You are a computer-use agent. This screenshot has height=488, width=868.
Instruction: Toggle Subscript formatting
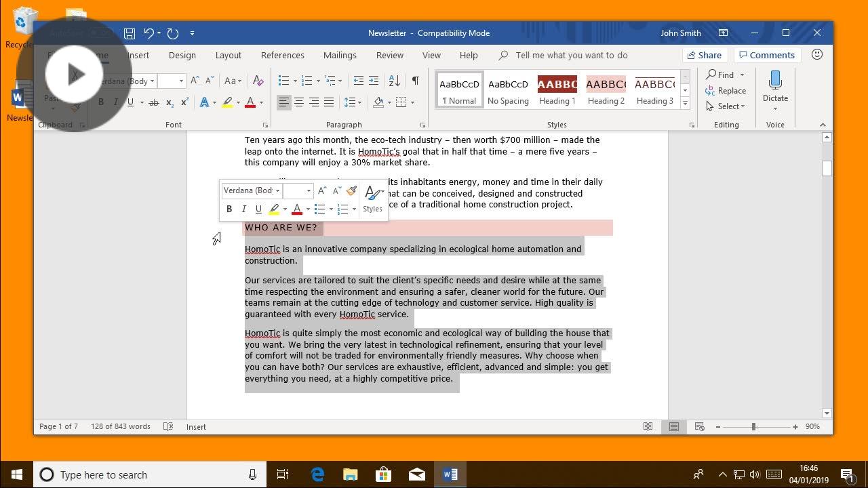tap(170, 102)
